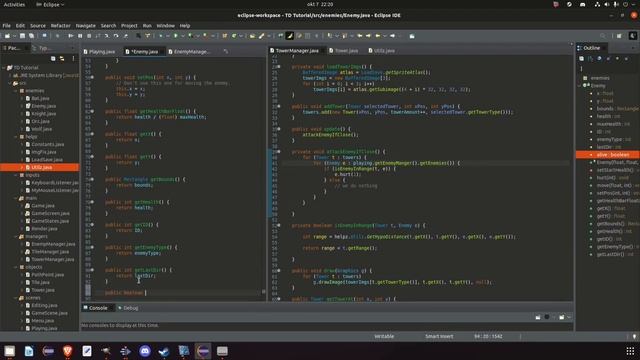Open the Package Explorer view menu
Viewport: 640px width, 360px height.
[73, 58]
